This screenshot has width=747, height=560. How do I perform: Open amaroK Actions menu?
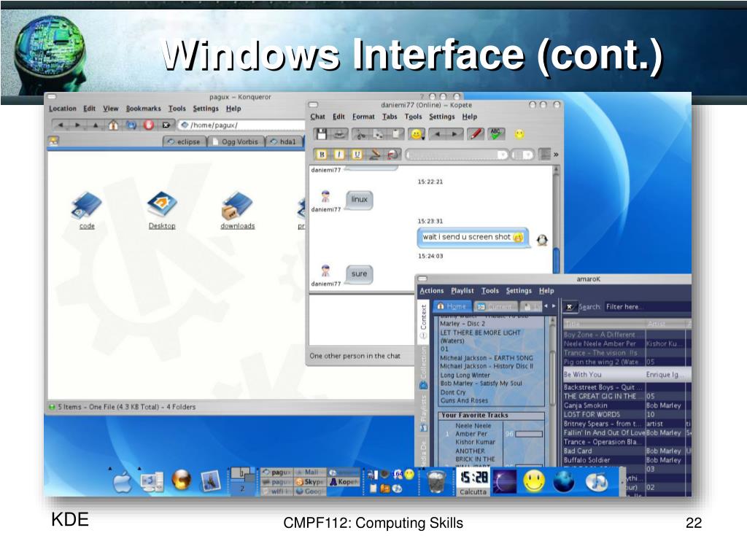432,290
